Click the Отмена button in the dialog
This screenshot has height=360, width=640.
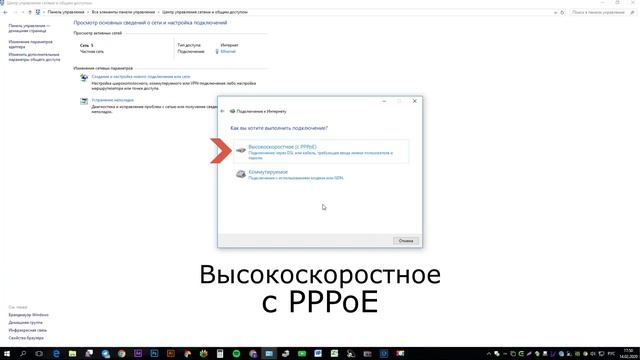406,241
